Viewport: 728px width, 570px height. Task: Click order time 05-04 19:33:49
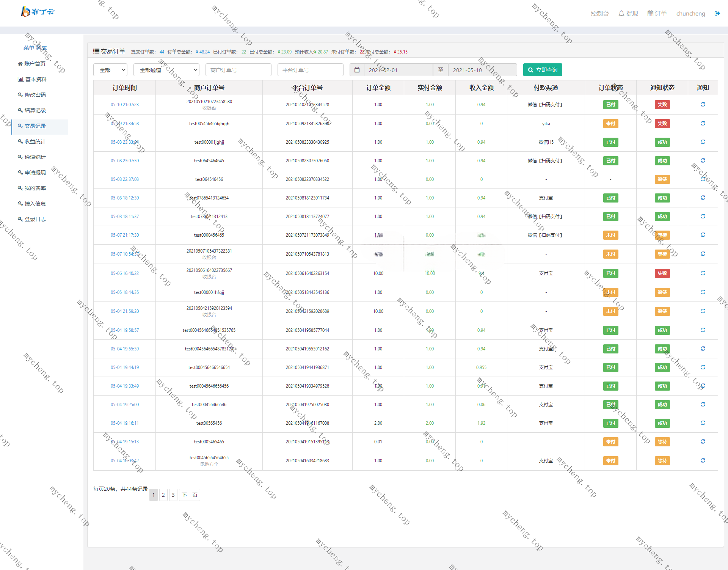click(x=125, y=386)
